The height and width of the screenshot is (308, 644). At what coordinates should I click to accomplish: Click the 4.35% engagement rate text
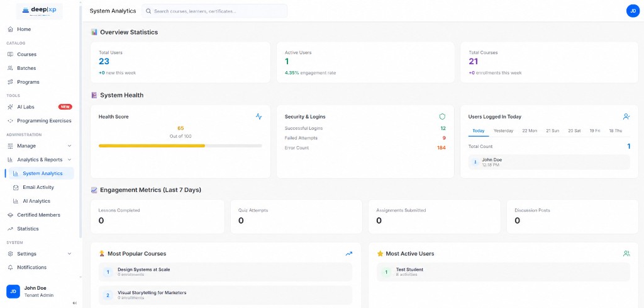pos(310,73)
